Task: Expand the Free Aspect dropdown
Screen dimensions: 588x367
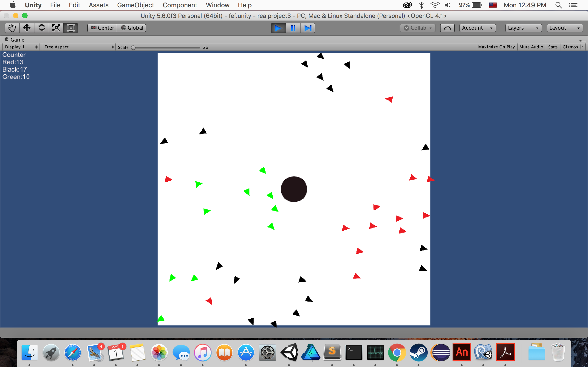Action: click(79, 47)
